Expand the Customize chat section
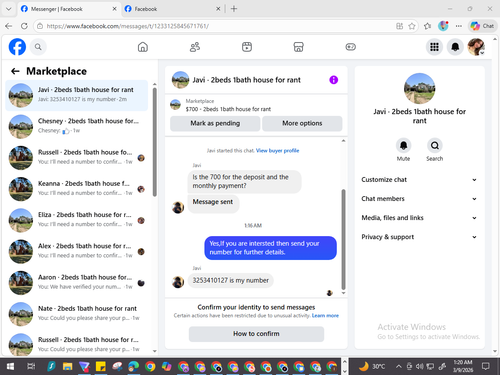This screenshot has height=375, width=500. [x=419, y=180]
